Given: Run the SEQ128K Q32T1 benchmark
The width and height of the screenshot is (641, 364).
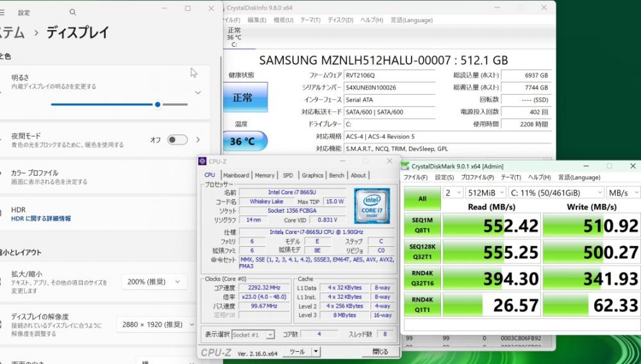Looking at the screenshot, I should coord(422,252).
